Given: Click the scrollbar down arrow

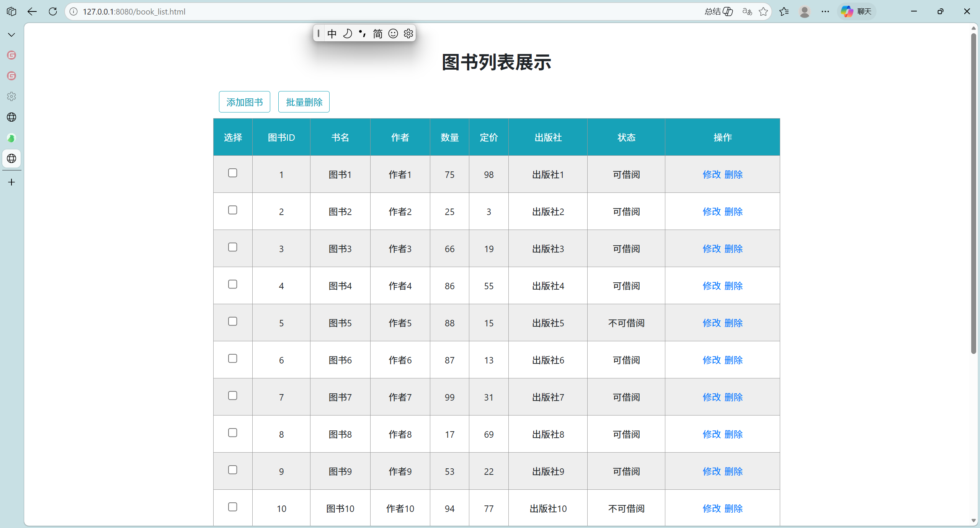Looking at the screenshot, I should point(973,521).
